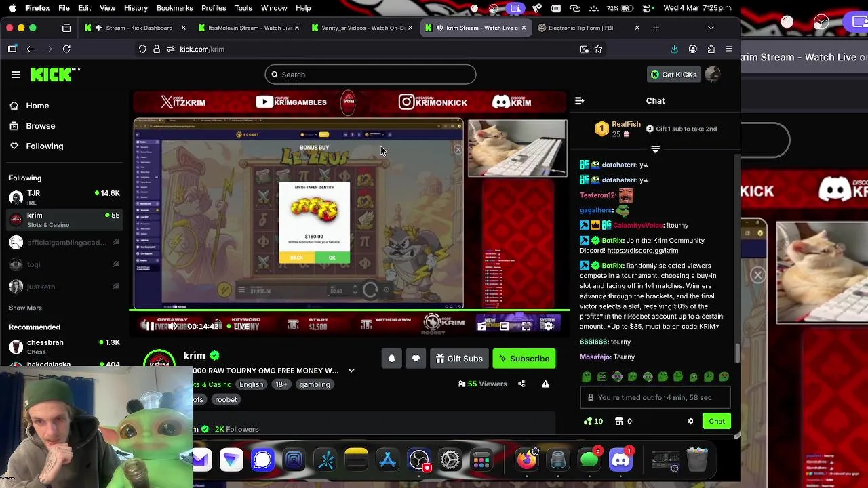This screenshot has height=488, width=868.
Task: Open justketh channel in the sidebar
Action: tap(64, 287)
